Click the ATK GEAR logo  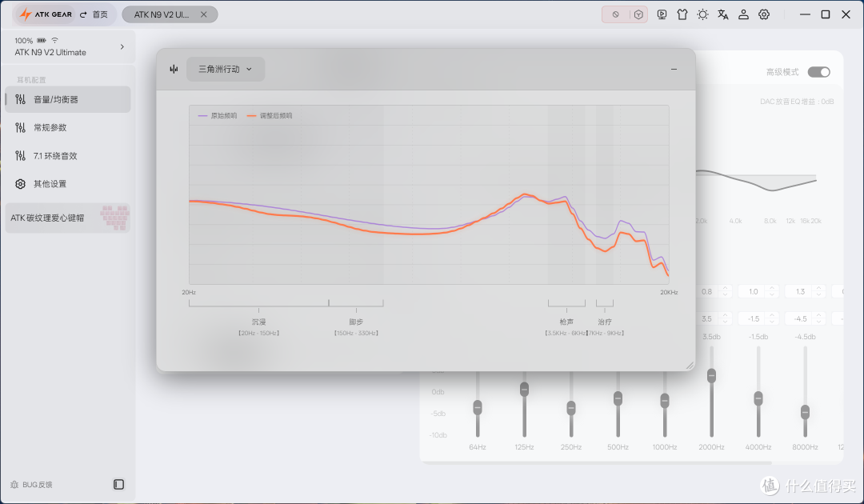tap(46, 14)
